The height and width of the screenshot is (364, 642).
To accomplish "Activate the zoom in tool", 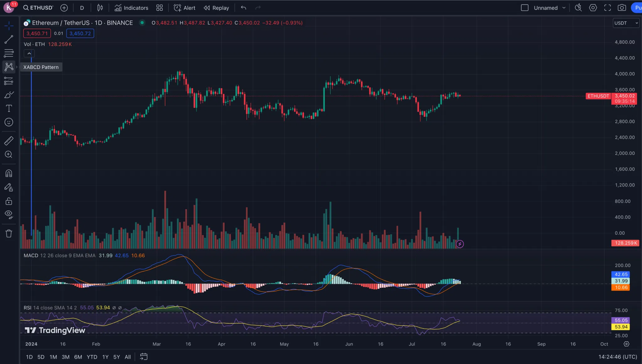I will (9, 155).
